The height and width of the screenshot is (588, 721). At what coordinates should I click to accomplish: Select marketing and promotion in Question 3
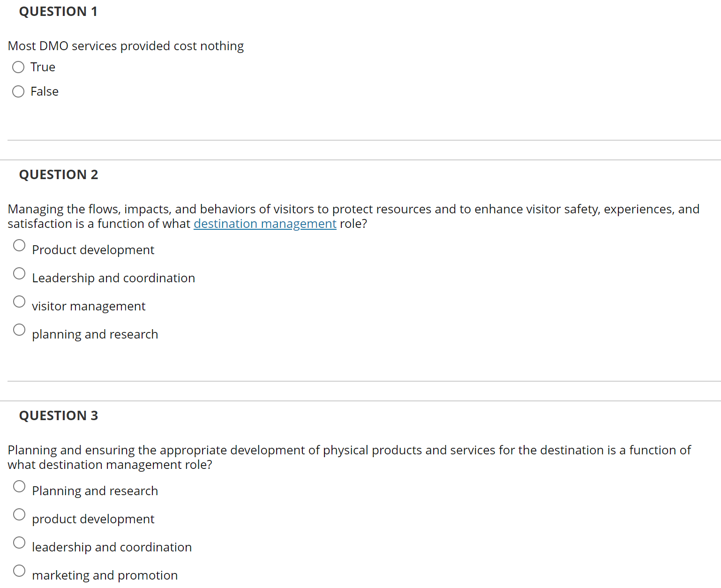tap(19, 571)
